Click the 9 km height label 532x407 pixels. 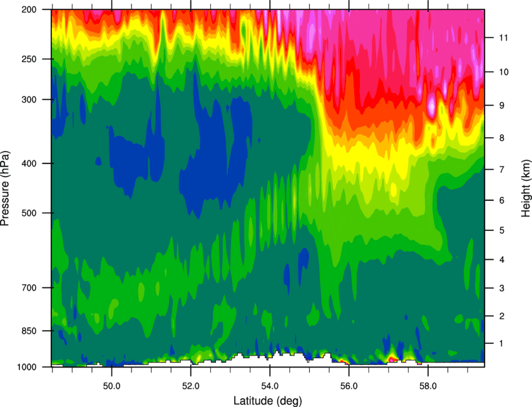coord(501,105)
